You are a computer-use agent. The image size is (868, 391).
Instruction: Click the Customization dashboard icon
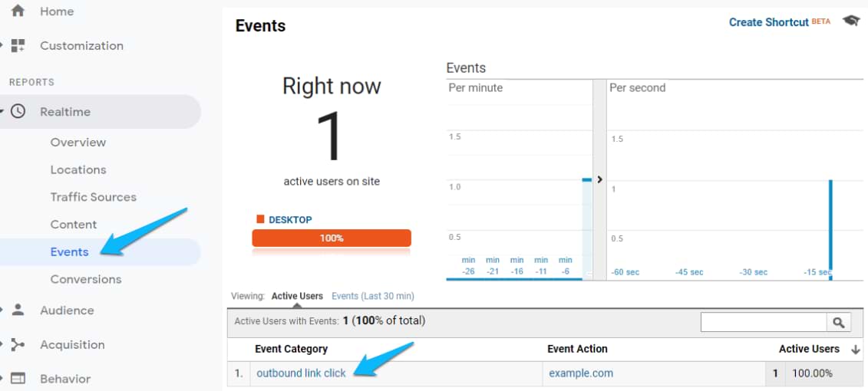coord(18,45)
